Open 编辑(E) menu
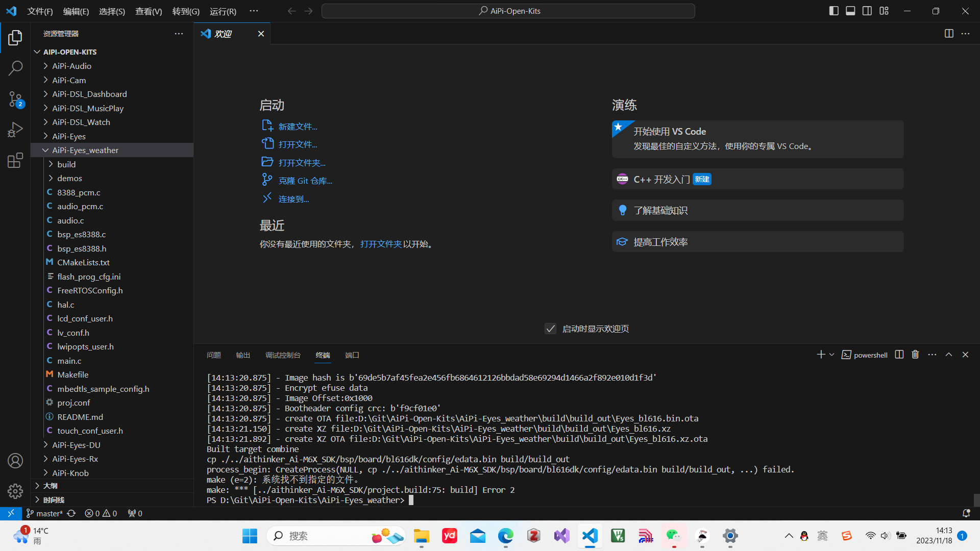The height and width of the screenshot is (551, 980). [x=76, y=11]
